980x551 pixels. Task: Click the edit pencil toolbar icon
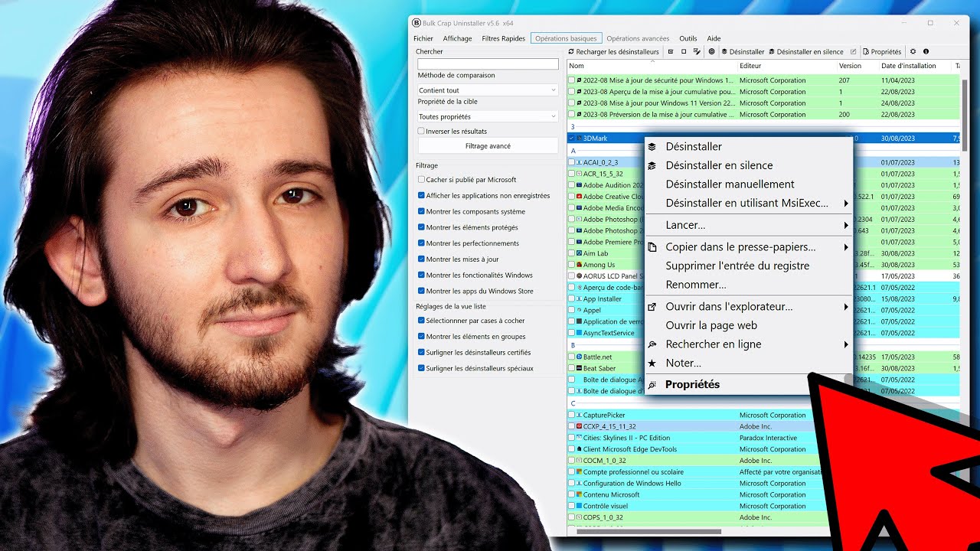pos(853,51)
